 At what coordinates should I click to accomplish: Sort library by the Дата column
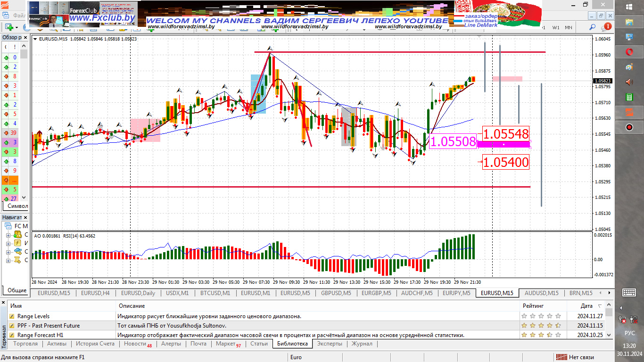pos(587,306)
